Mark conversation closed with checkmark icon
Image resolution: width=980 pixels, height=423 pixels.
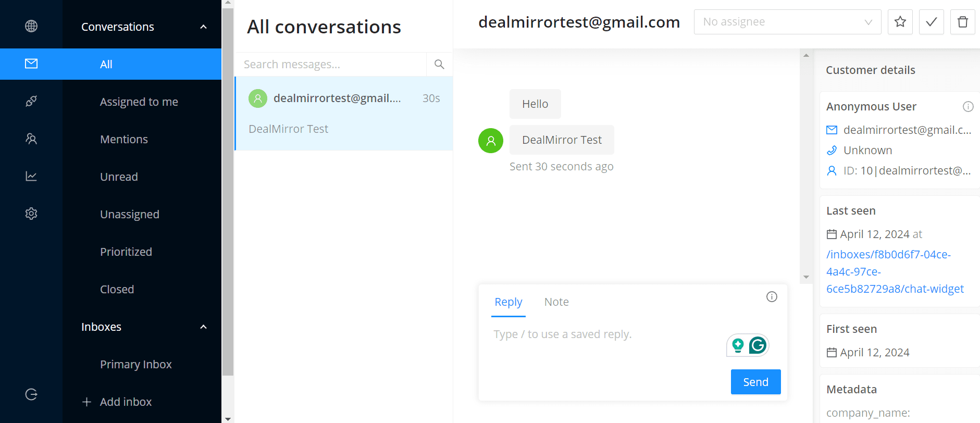coord(931,22)
